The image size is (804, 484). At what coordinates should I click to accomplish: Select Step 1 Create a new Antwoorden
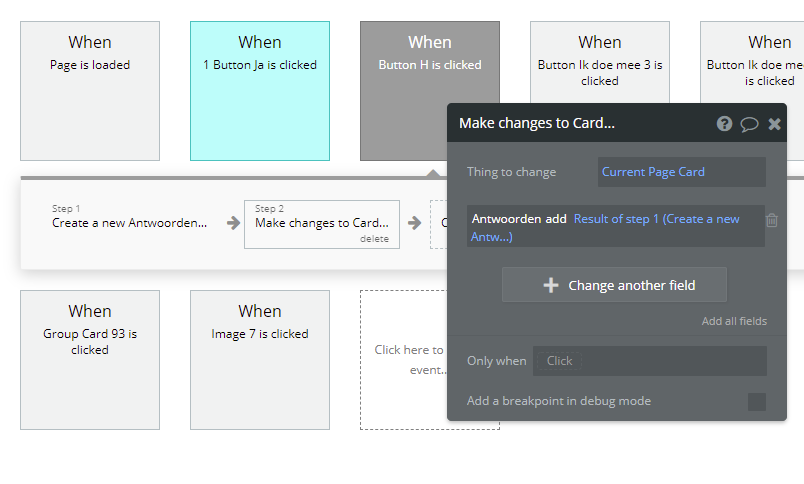tap(130, 223)
